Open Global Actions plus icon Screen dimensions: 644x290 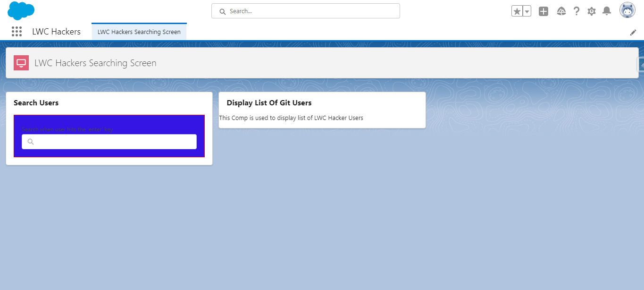(544, 11)
